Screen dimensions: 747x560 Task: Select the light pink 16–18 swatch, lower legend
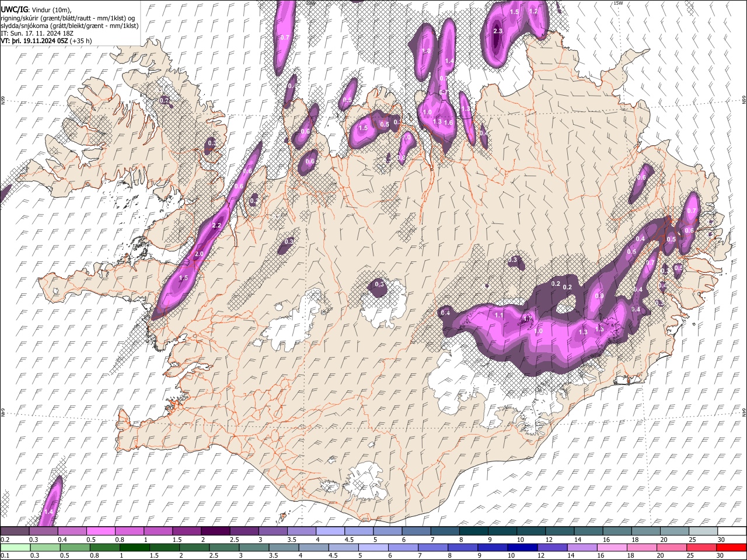coord(612,547)
